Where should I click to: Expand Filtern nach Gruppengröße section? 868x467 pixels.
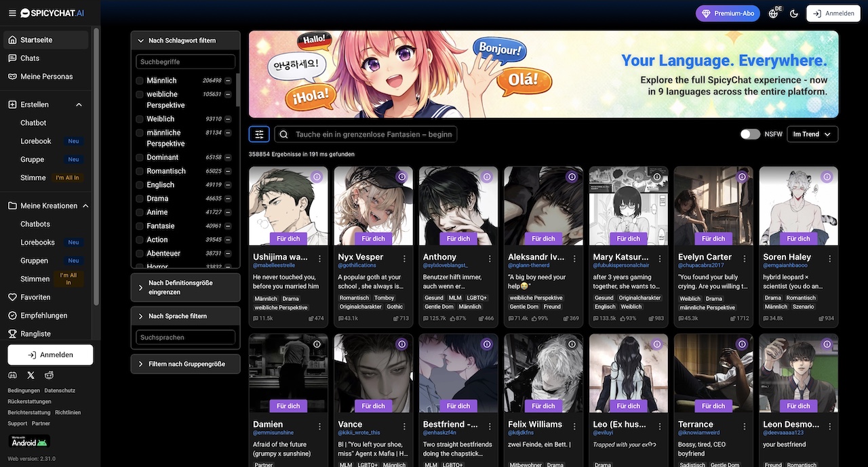[185, 364]
